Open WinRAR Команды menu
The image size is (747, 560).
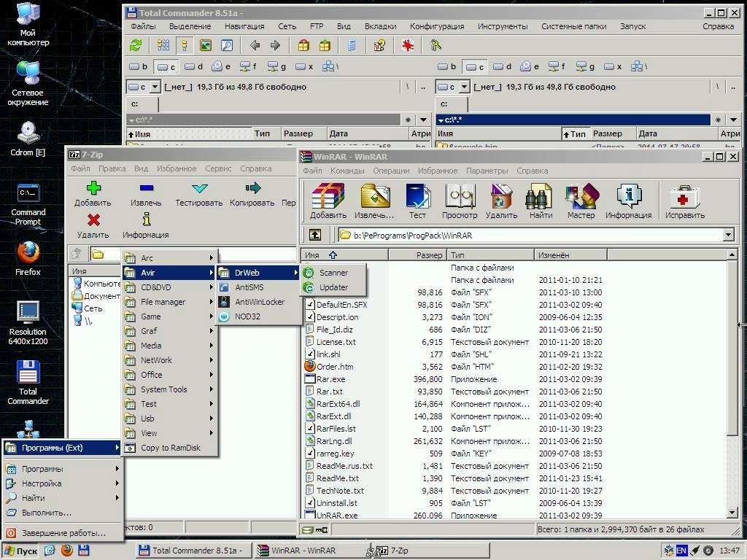click(x=347, y=171)
